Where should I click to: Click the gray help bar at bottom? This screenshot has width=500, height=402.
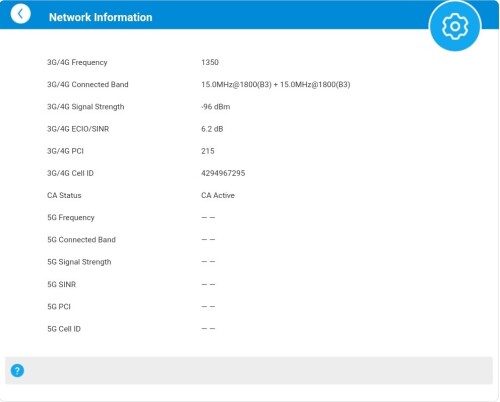[x=249, y=370]
